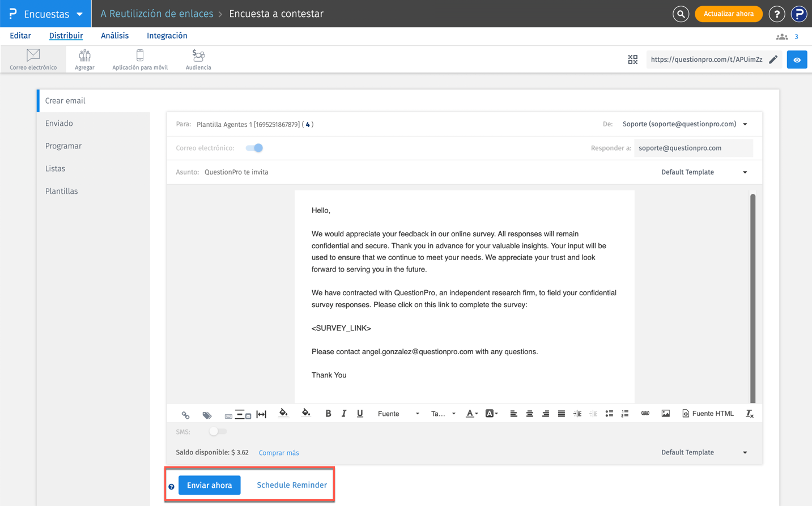Disable the Correo electrónico toggle
The image size is (812, 506).
(254, 148)
